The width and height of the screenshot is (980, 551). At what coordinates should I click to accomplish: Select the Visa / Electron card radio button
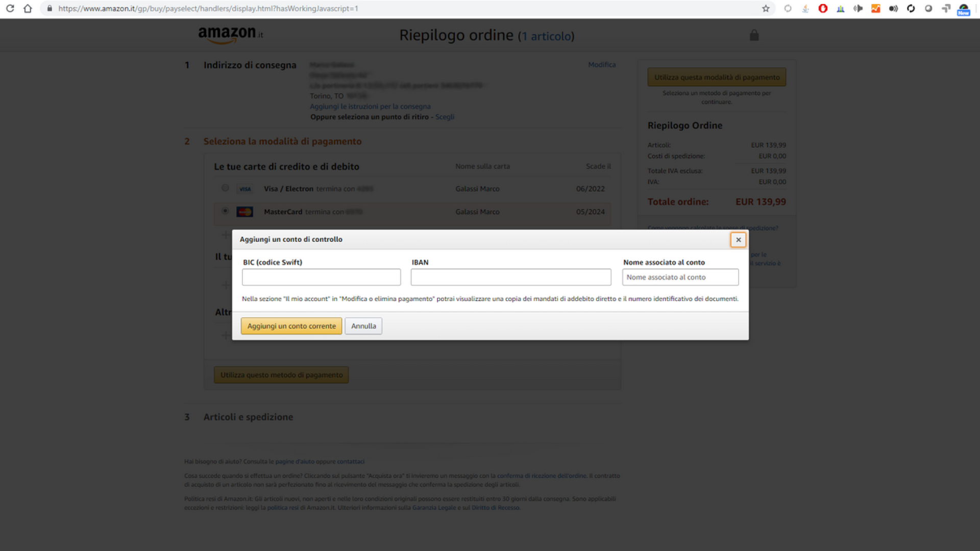tap(225, 188)
